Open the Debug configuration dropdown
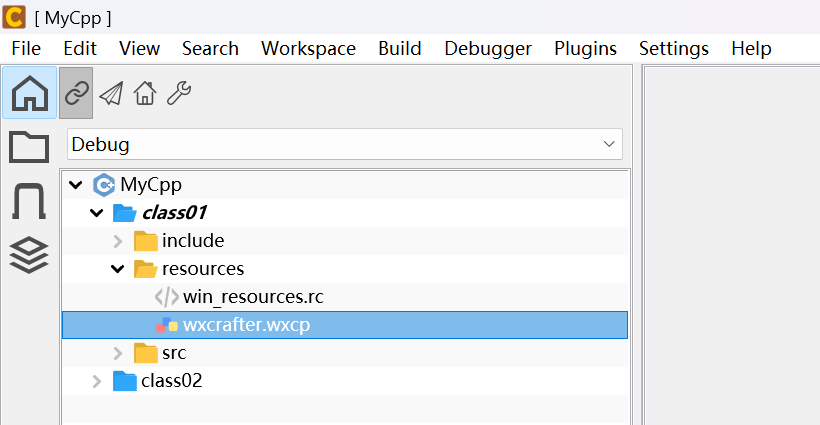Screen dimensions: 820x425 345,144
